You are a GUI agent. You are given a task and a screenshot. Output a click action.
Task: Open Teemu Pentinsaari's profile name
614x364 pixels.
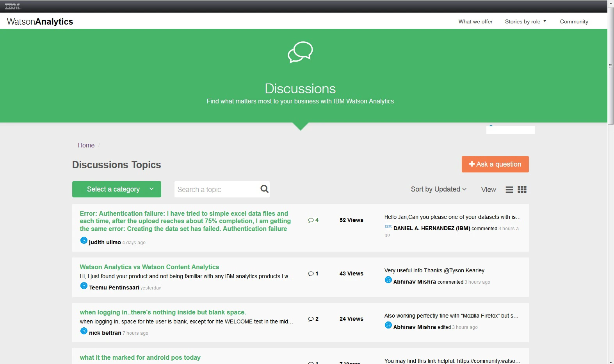[x=114, y=288]
